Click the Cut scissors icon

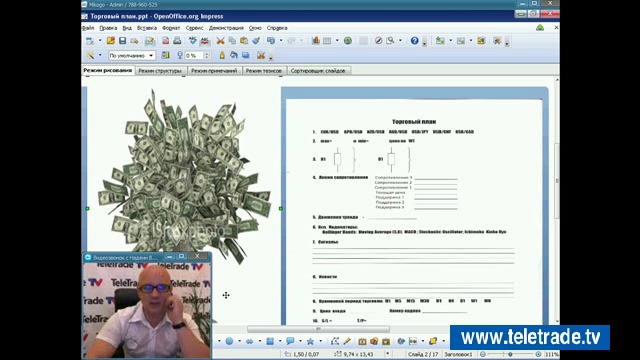(220, 40)
